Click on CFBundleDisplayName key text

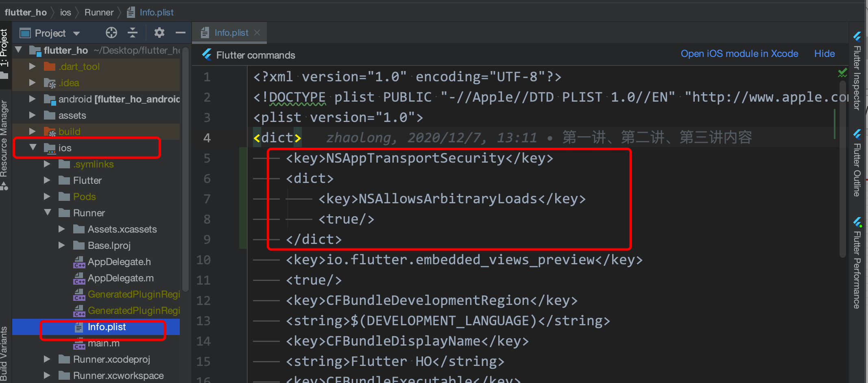pyautogui.click(x=403, y=341)
